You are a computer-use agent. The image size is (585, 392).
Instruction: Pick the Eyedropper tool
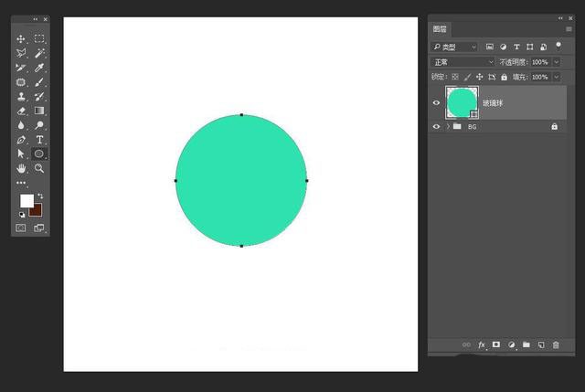pos(39,68)
